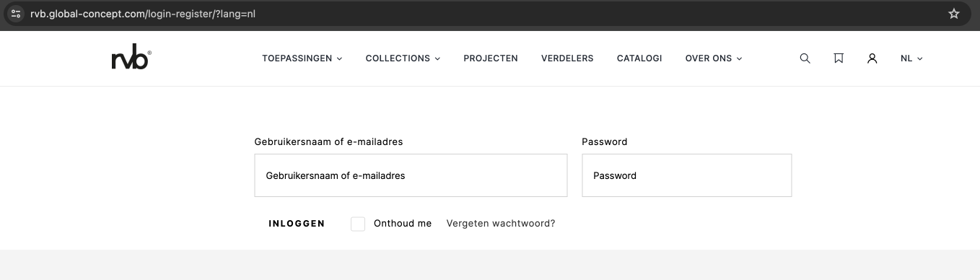Submit with the Inloggen button
The width and height of the screenshot is (980, 280).
click(x=297, y=224)
